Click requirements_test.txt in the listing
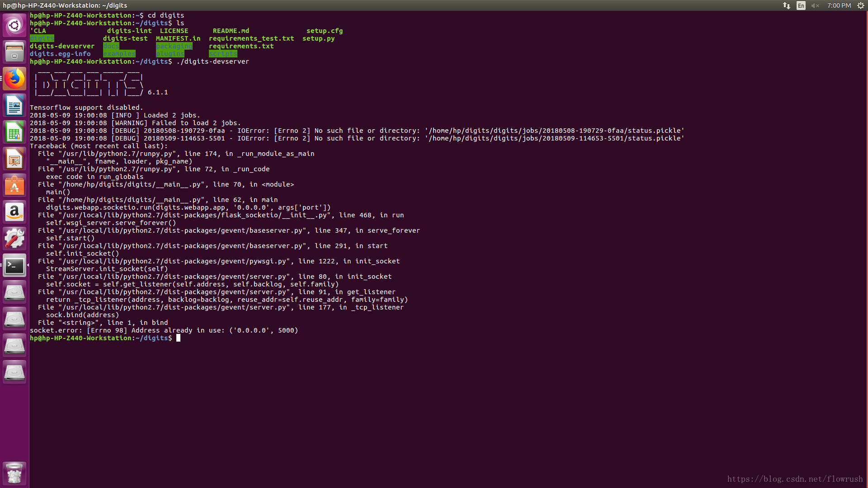This screenshot has width=868, height=488. click(x=251, y=38)
